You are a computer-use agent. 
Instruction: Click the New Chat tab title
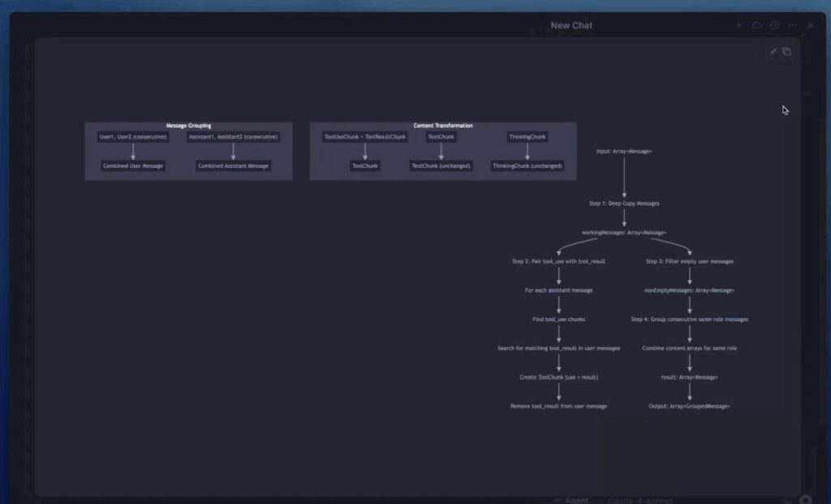click(x=571, y=25)
